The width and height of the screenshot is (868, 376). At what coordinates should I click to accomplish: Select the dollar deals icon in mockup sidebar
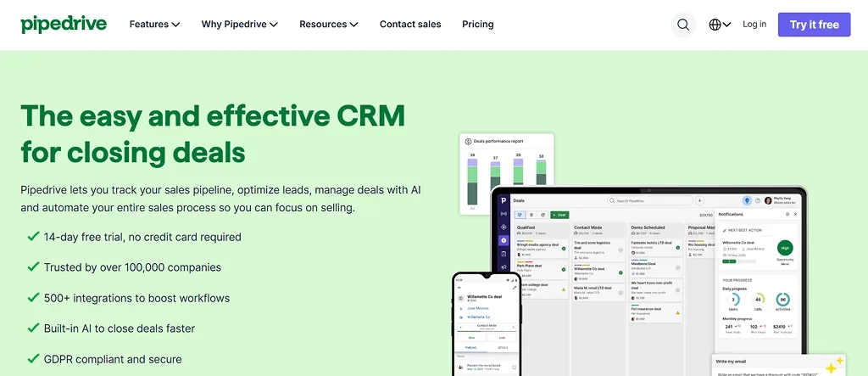point(504,240)
